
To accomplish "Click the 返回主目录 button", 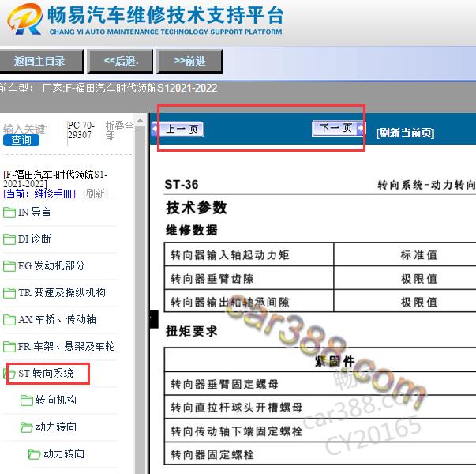I will click(41, 62).
